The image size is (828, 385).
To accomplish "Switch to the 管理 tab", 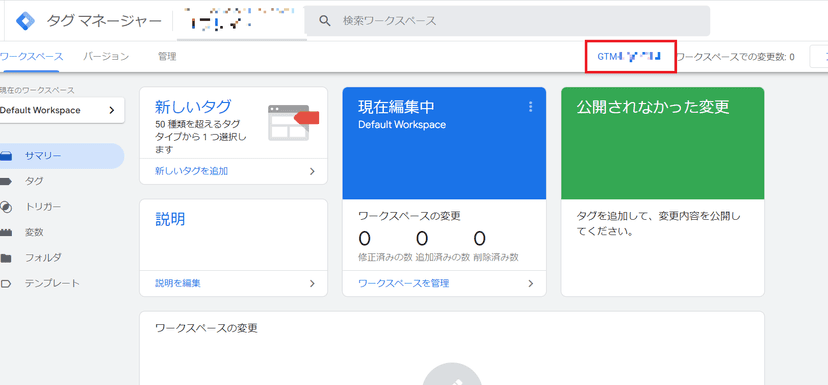I will click(x=167, y=57).
